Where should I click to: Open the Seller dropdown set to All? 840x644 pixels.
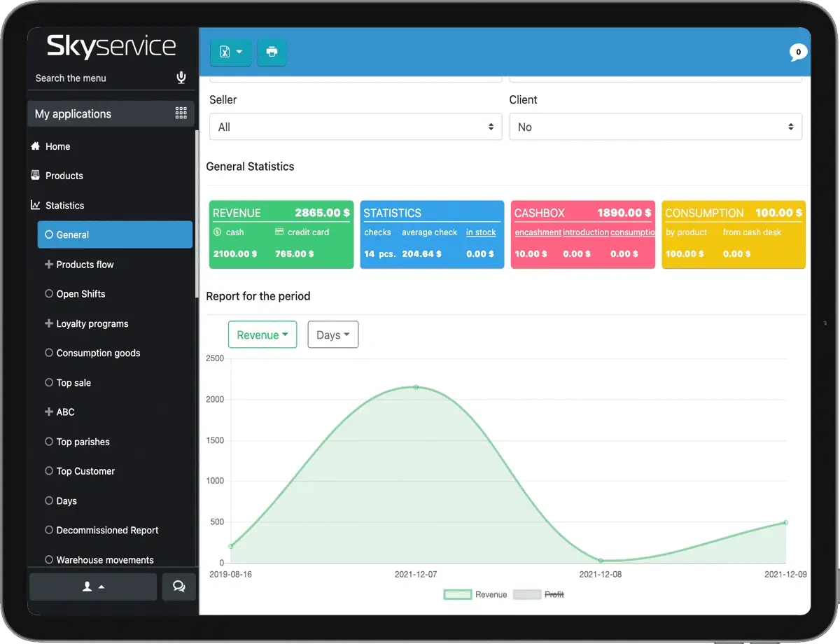click(x=356, y=127)
